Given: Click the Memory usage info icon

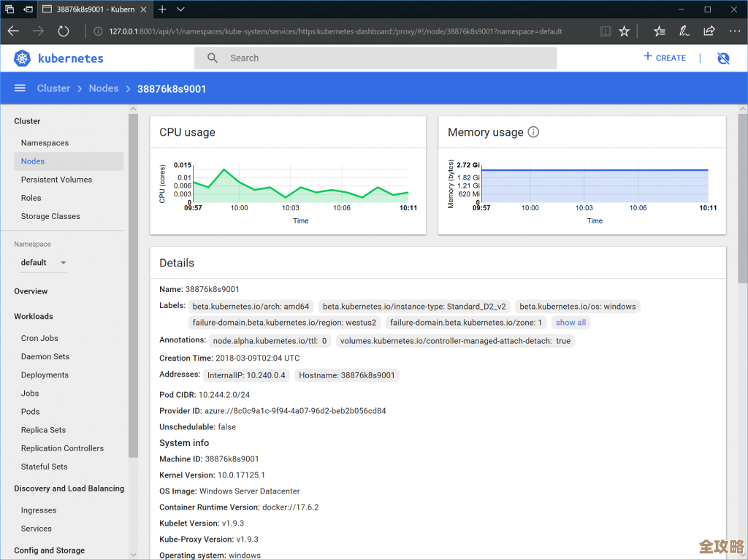Looking at the screenshot, I should (533, 132).
